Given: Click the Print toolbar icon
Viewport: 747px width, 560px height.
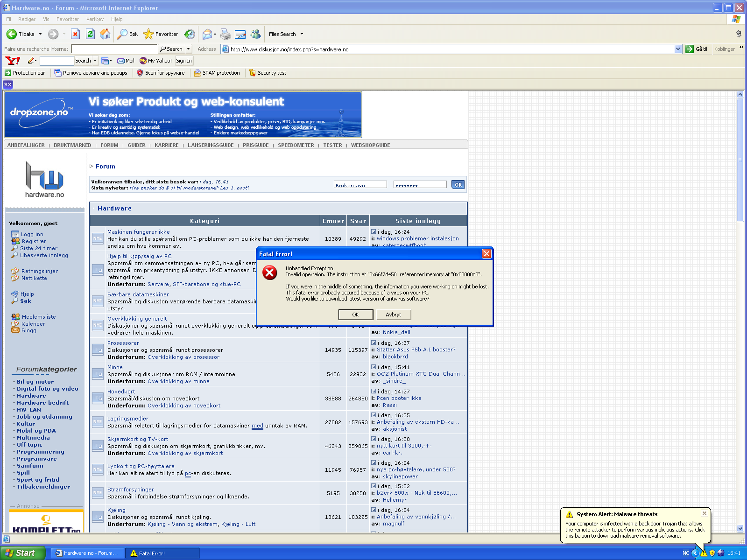Looking at the screenshot, I should (226, 34).
